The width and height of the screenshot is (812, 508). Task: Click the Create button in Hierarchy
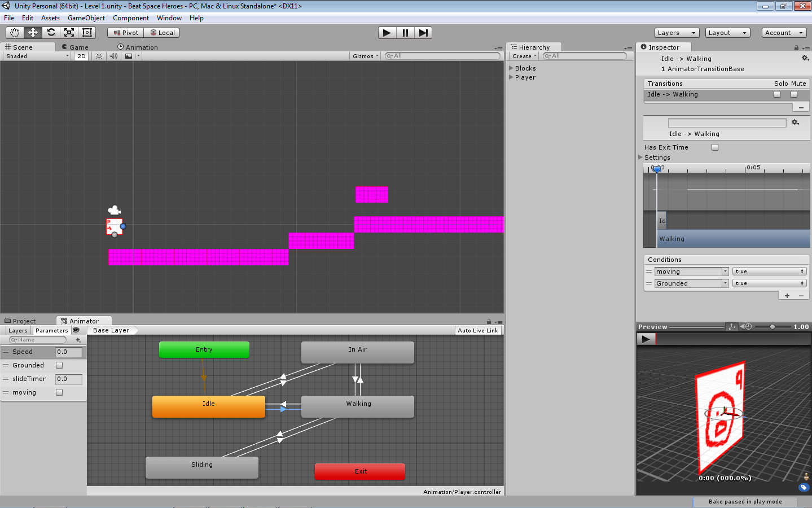click(x=522, y=56)
